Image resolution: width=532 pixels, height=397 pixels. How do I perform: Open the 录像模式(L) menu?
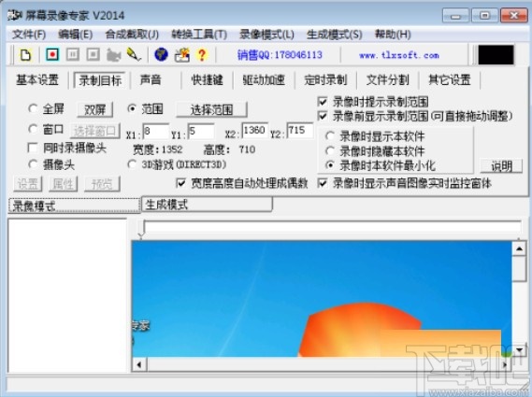[x=266, y=35]
